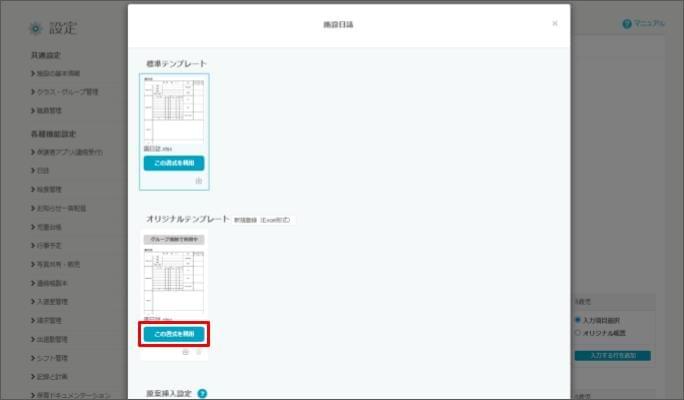Click the 入力する行を追加 button

point(612,355)
